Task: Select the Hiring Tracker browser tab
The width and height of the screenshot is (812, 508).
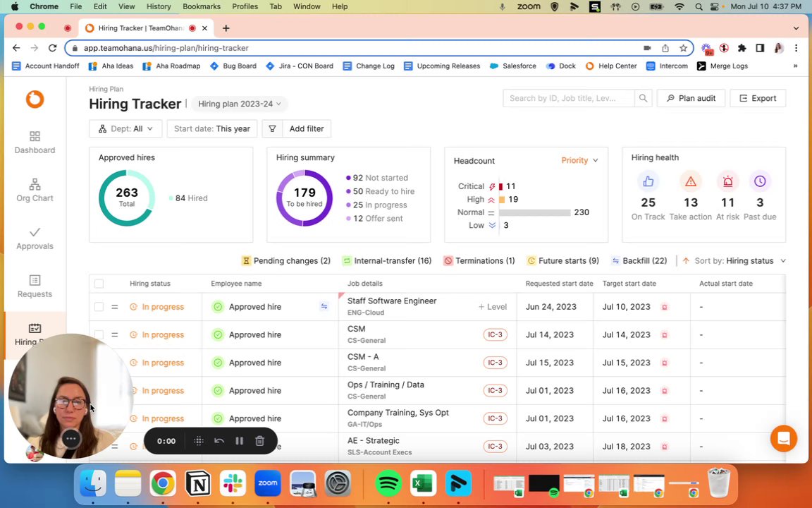Action: pos(146,28)
